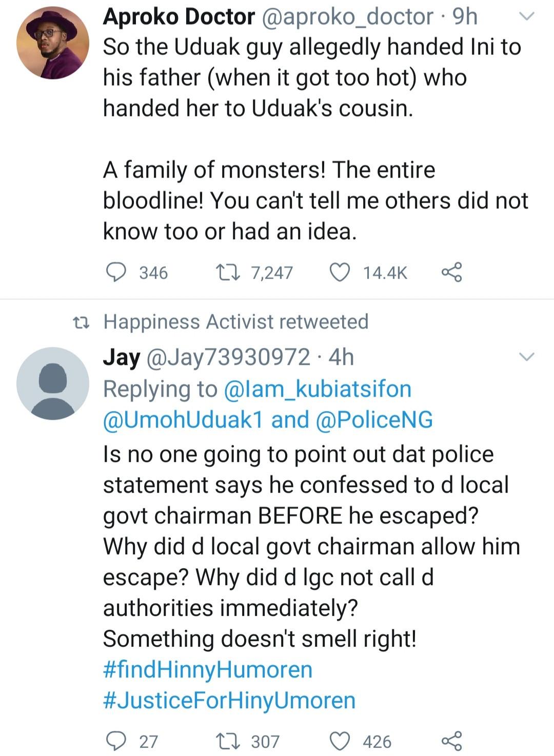Expand options chevron on Jay's tweet
The height and width of the screenshot is (756, 554).
(x=527, y=357)
